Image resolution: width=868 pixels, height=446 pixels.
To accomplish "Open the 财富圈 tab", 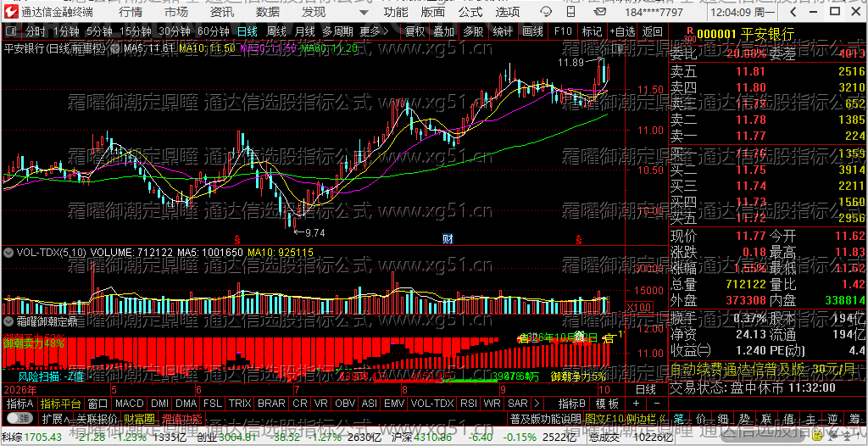I will pyautogui.click(x=140, y=418).
